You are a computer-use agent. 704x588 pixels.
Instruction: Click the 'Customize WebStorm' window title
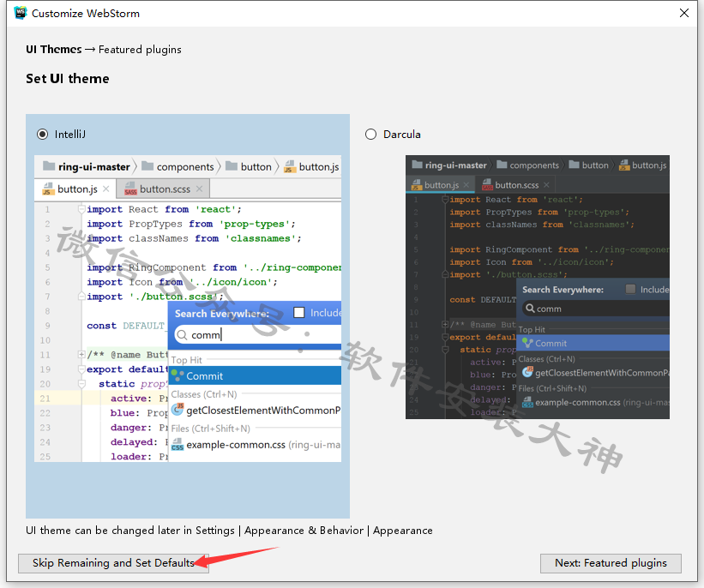[86, 14]
